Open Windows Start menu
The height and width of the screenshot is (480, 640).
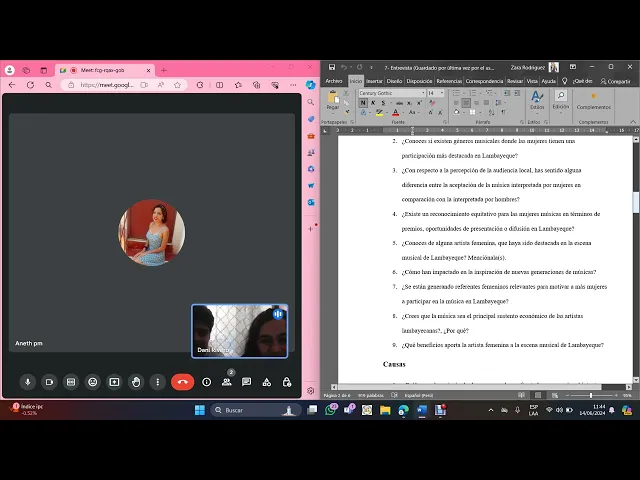(200, 410)
